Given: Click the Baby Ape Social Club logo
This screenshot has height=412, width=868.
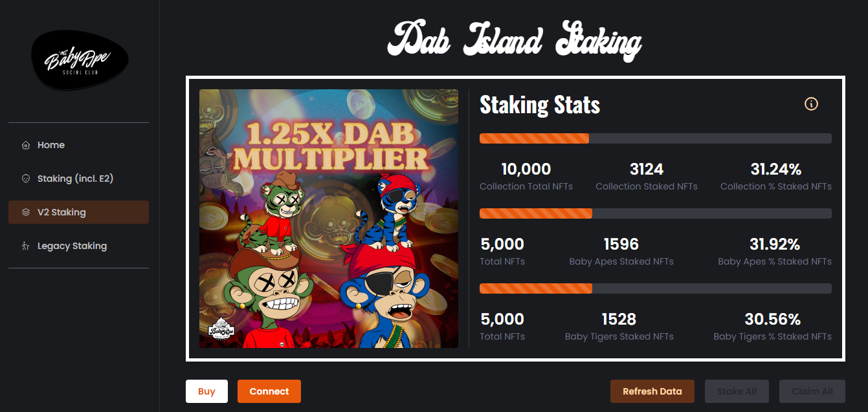Looking at the screenshot, I should (80, 60).
